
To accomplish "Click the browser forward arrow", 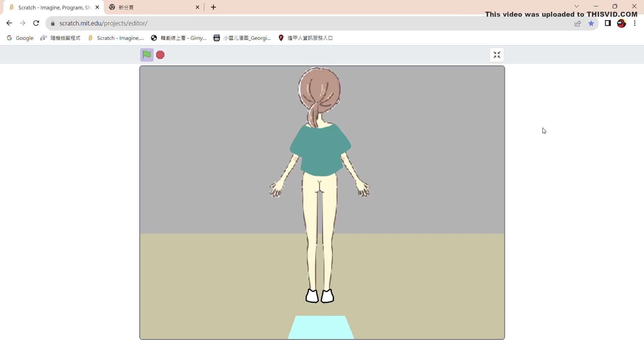I will coord(22,23).
